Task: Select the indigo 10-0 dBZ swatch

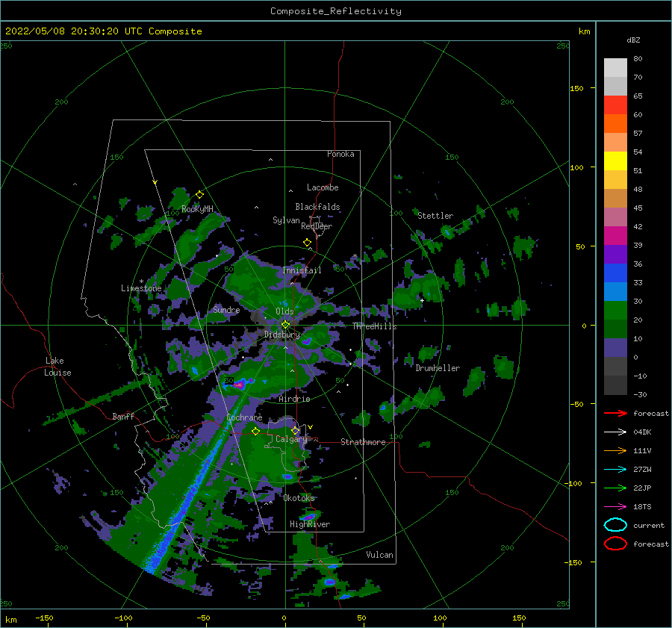Action: tap(615, 348)
